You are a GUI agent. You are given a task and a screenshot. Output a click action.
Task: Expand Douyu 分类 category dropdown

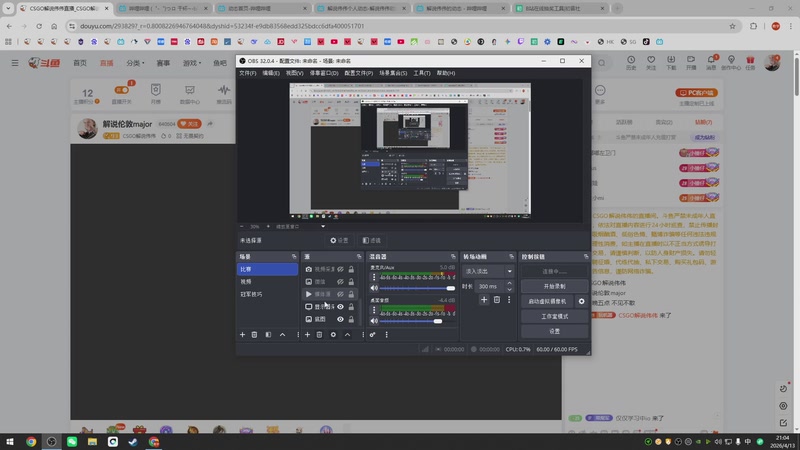[135, 63]
